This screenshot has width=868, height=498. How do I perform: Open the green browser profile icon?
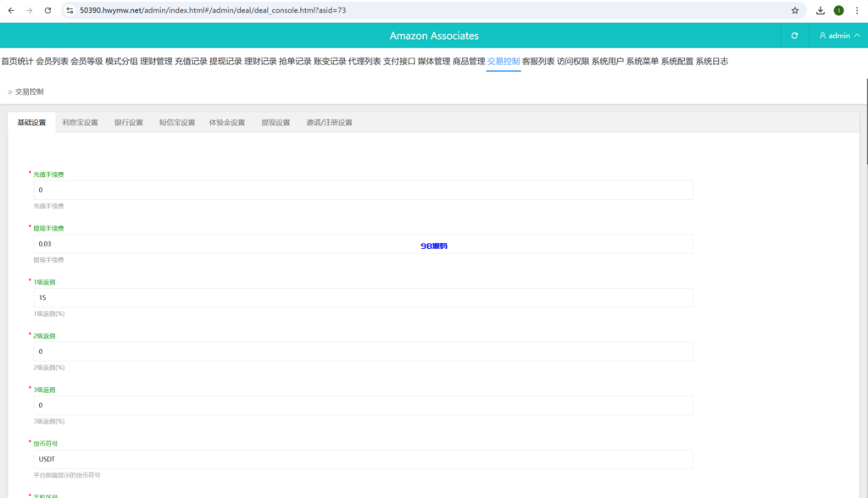click(x=838, y=10)
